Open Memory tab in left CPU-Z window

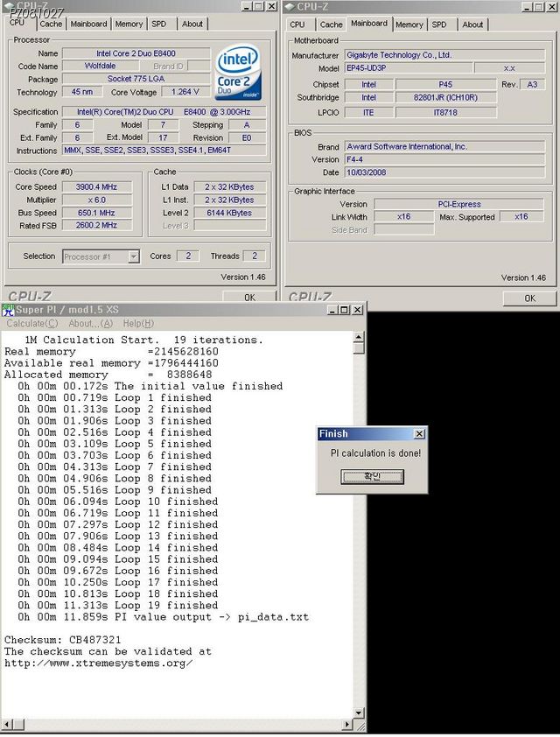tap(129, 24)
